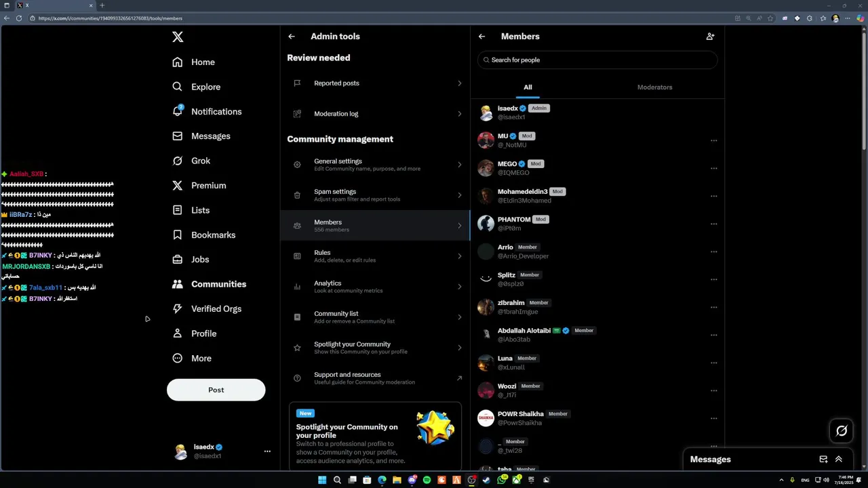
Task: Open Communities in the sidebar
Action: [x=209, y=284]
